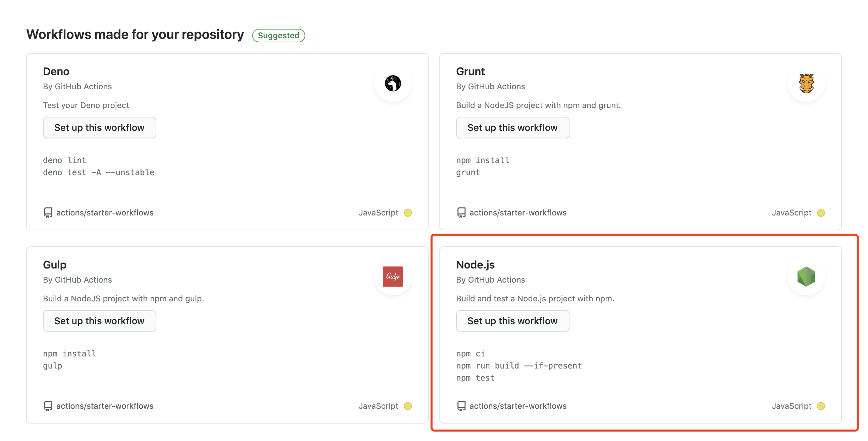Screen dimensions: 868x441
Task: Set up the Gulp workflow
Action: coord(99,321)
